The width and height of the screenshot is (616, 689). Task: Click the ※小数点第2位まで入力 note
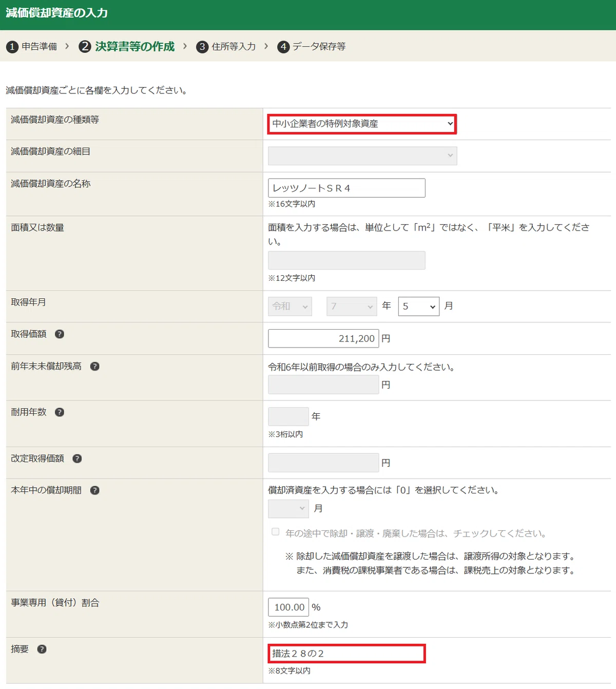[x=308, y=625]
